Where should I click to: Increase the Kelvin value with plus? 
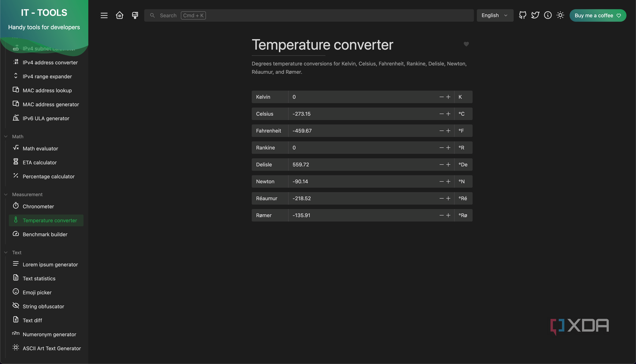(448, 97)
